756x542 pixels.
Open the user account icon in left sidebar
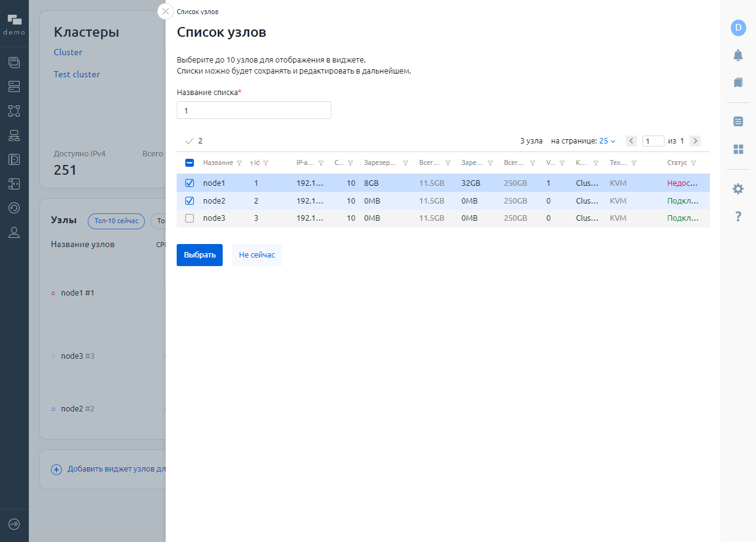[14, 232]
